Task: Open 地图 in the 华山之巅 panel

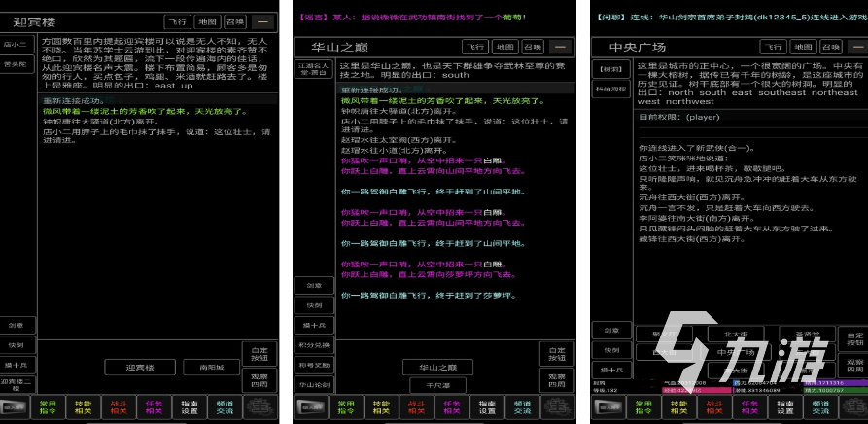Action: coord(503,46)
